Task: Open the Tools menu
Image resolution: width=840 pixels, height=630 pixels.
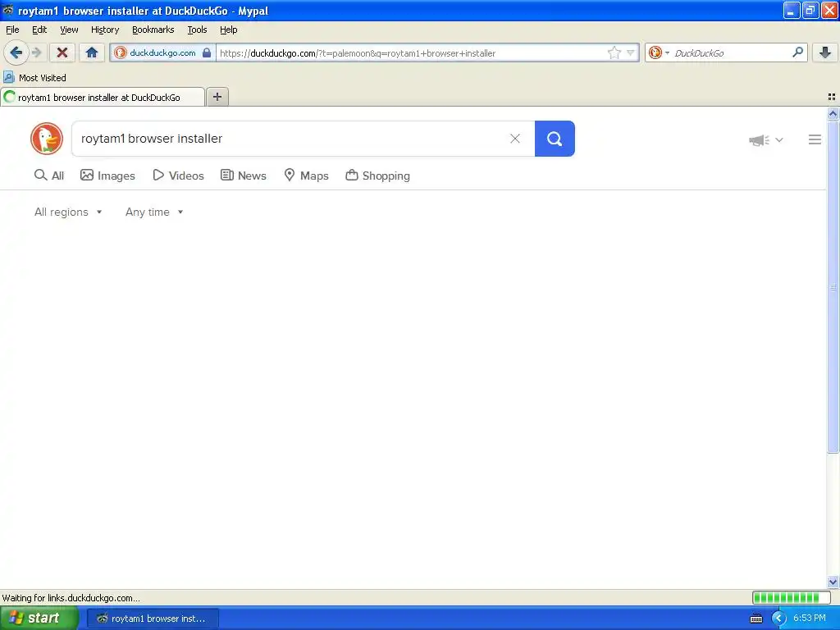Action: pos(197,30)
